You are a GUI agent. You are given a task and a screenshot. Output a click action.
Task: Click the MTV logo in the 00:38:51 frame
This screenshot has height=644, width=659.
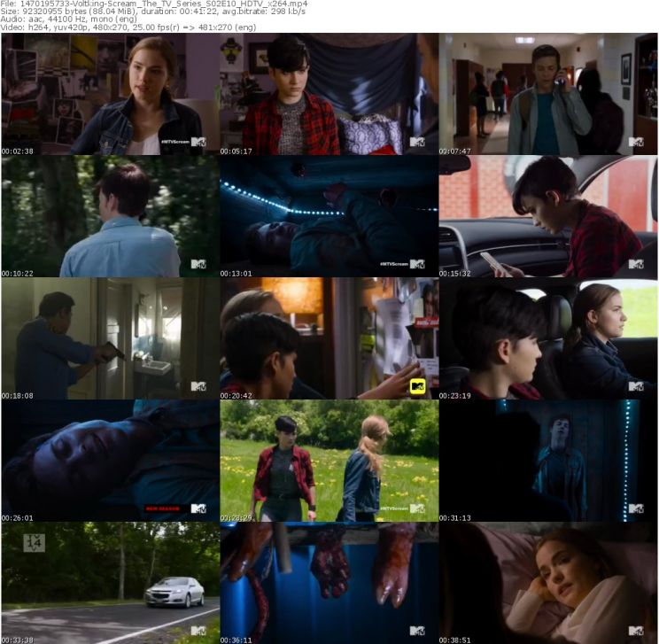click(636, 631)
